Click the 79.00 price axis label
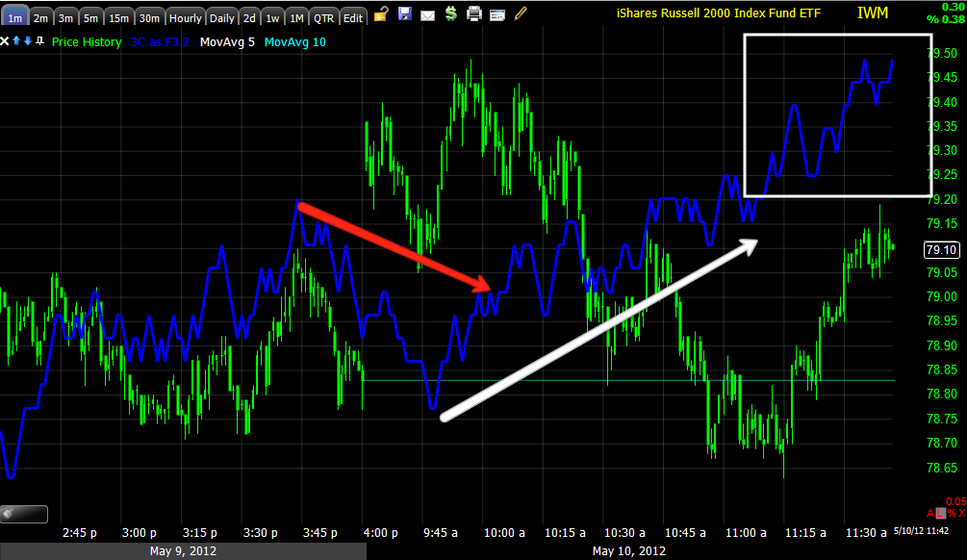967x560 pixels. coord(942,296)
